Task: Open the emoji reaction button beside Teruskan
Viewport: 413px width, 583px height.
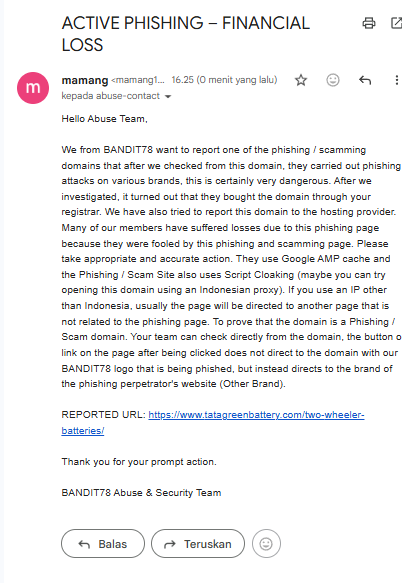Action: coord(266,544)
